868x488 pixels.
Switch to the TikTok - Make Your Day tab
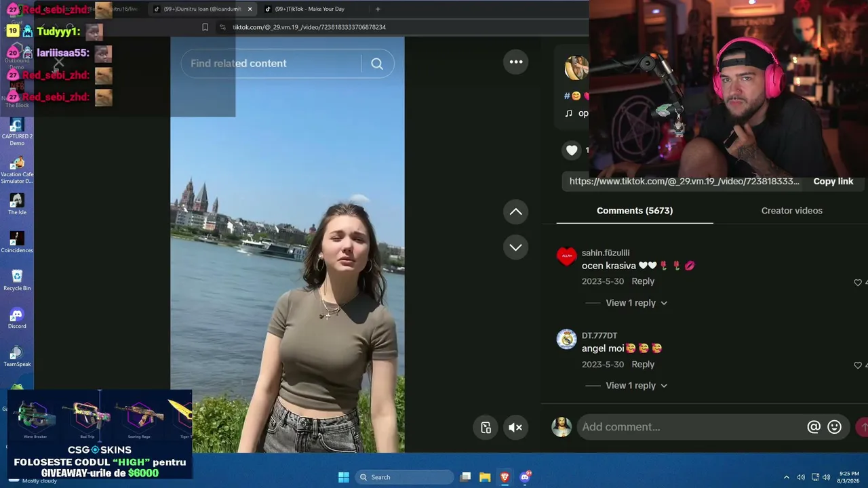point(309,9)
